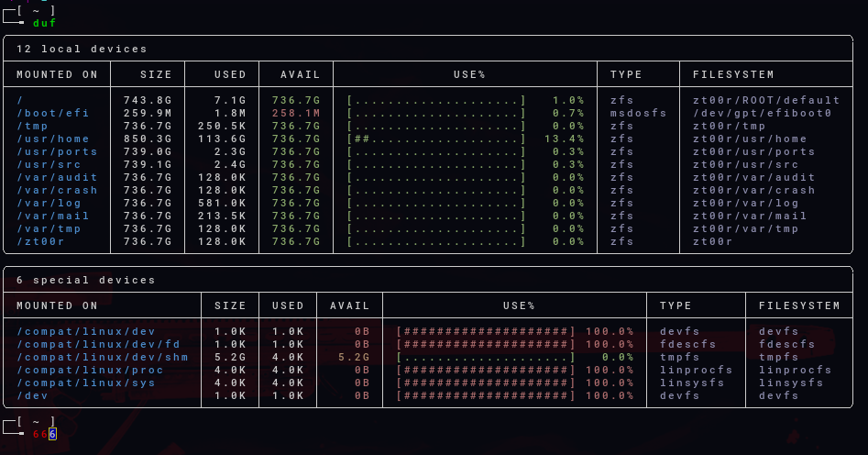Click the /dev/gpt/efiboot0 filesystem entry
Image resolution: width=868 pixels, height=455 pixels.
(x=762, y=113)
